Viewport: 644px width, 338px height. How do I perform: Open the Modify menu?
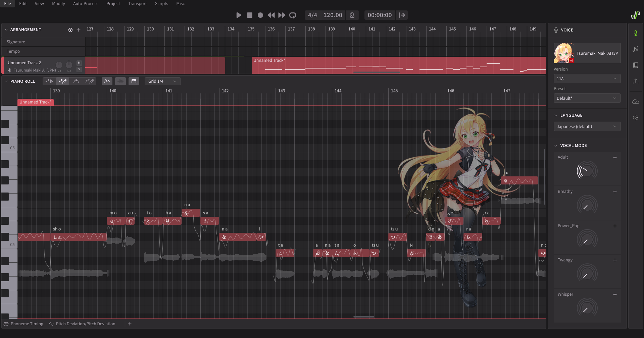58,4
